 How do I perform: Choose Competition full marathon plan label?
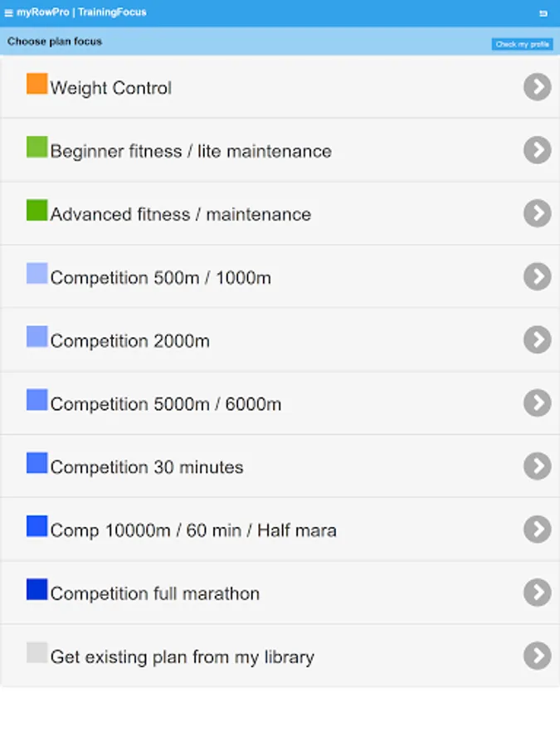(x=155, y=593)
